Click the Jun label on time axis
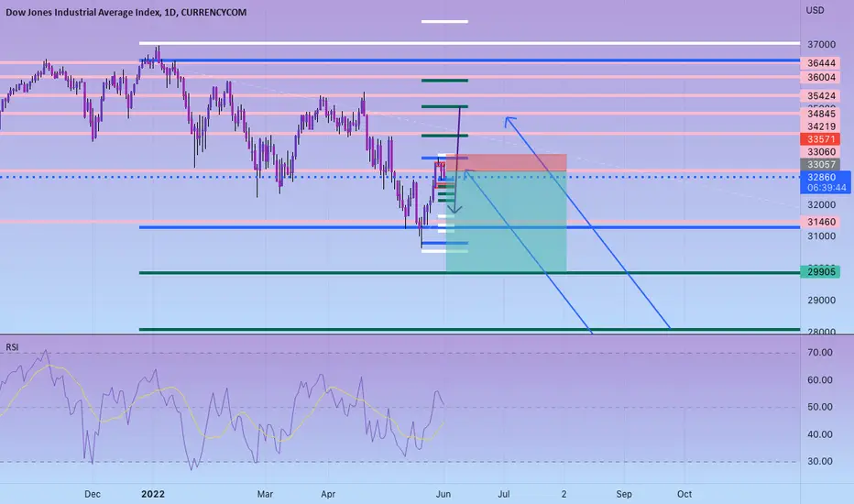Viewport: 854px width, 504px height. pos(443,494)
